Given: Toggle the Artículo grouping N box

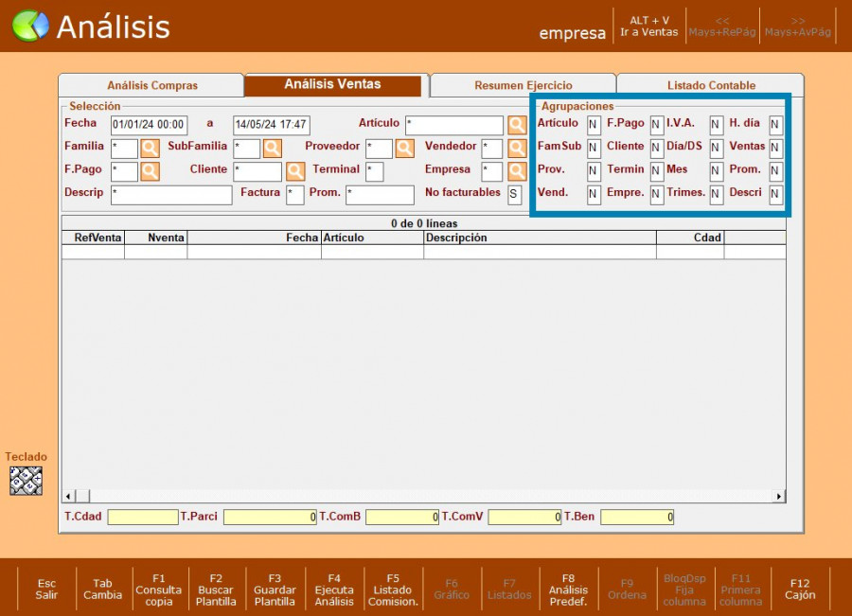Looking at the screenshot, I should [594, 125].
